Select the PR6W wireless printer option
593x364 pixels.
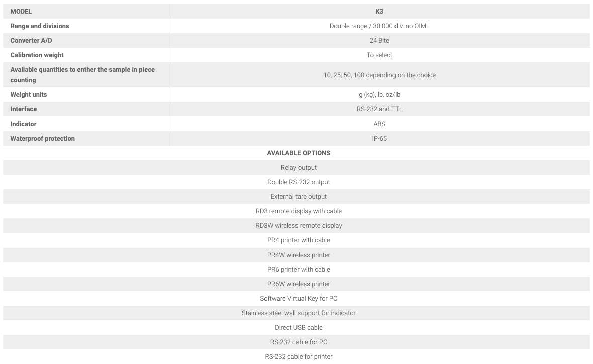click(299, 284)
